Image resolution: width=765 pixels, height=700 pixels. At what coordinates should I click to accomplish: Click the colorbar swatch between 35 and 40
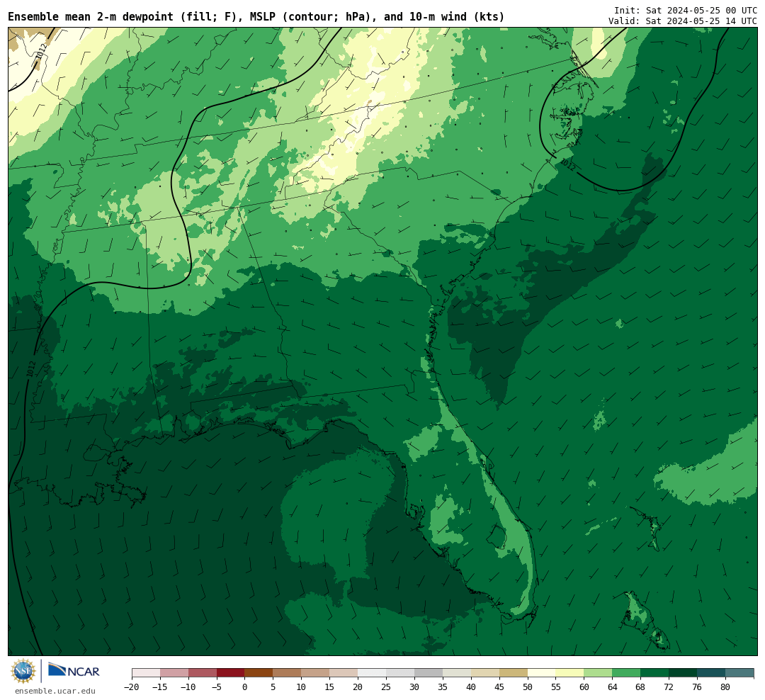coord(457,673)
